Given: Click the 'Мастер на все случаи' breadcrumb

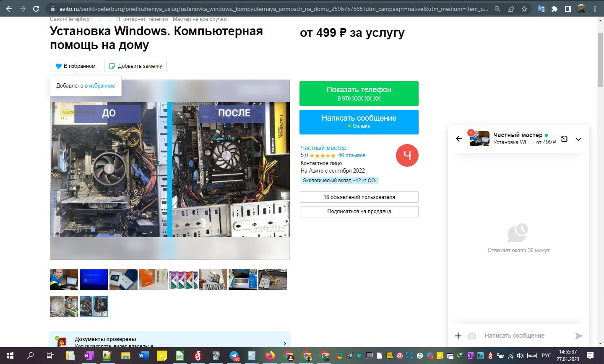Looking at the screenshot, I should [200, 19].
